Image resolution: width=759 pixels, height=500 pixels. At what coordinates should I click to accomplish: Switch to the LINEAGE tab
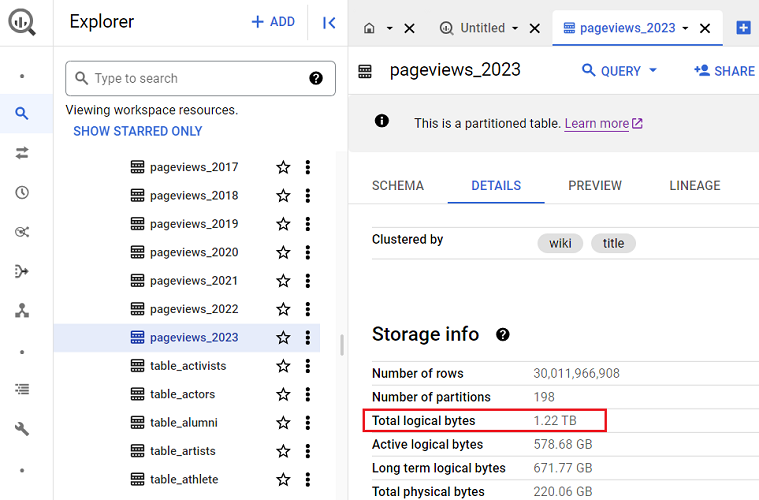tap(695, 185)
